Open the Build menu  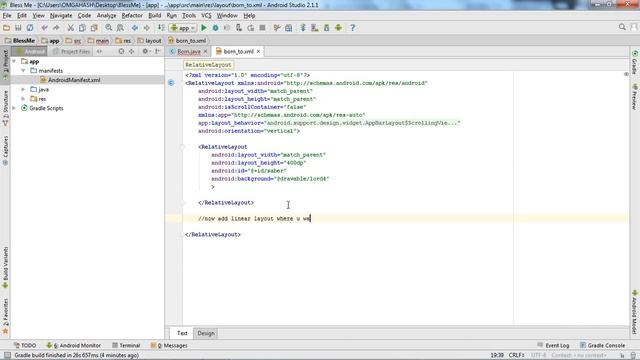pyautogui.click(x=154, y=16)
